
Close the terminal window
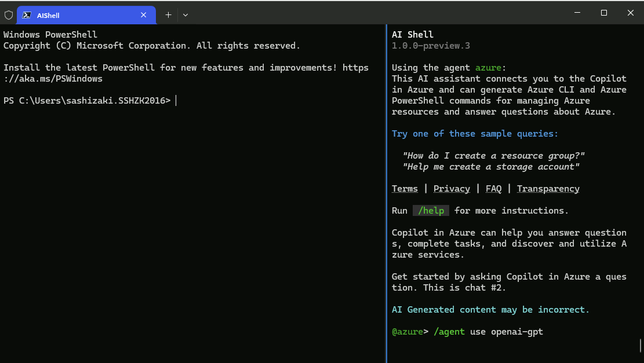[x=631, y=13]
